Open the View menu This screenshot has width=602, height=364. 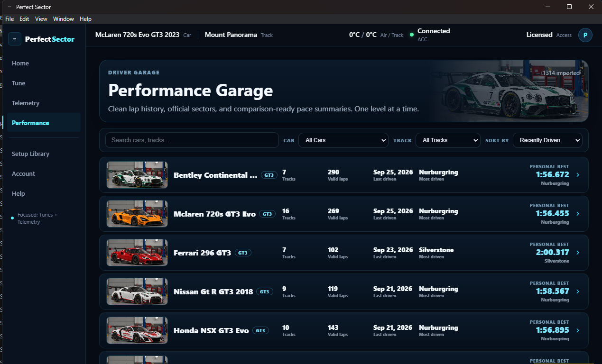41,19
